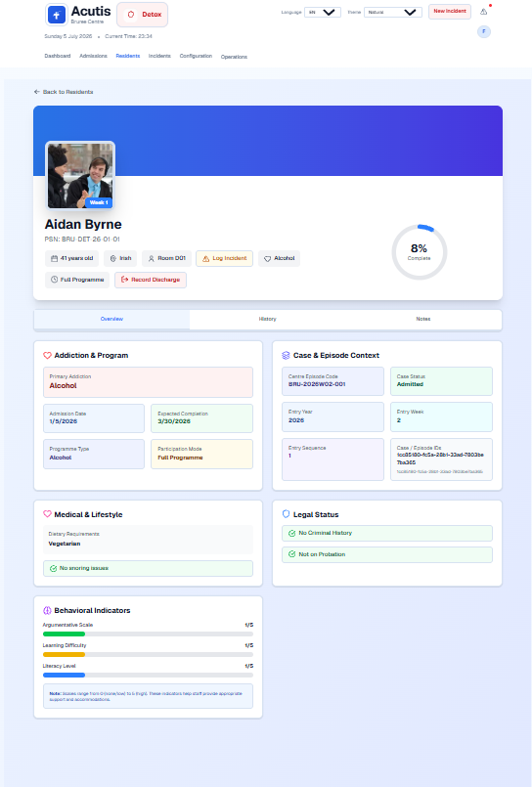The height and width of the screenshot is (787, 532).
Task: Click the brain icon by Behavioral Indicators
Action: coord(47,610)
